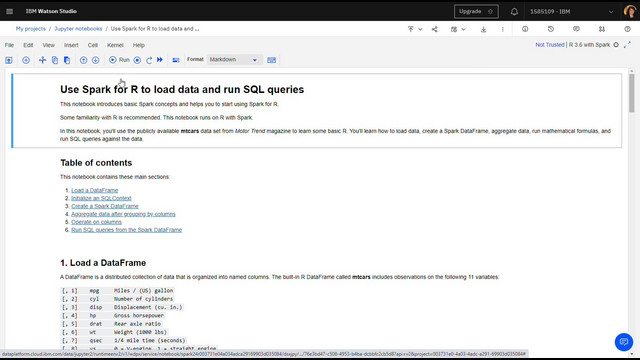Open the comments icon
640x360 pixels.
click(x=576, y=29)
